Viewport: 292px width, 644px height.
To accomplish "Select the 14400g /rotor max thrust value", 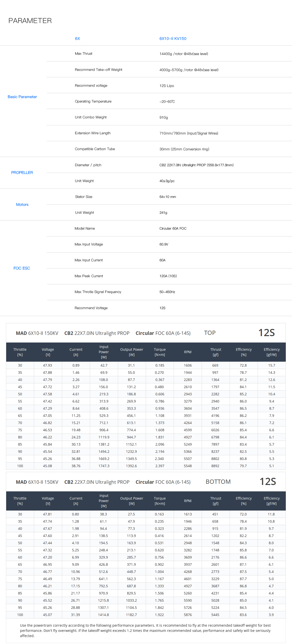I will (x=184, y=54).
